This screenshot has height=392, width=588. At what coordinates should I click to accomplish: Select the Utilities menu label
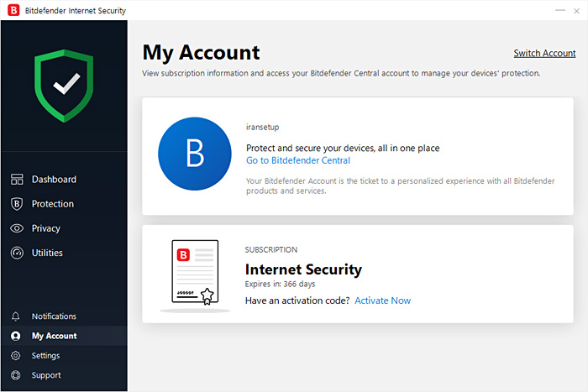click(47, 253)
